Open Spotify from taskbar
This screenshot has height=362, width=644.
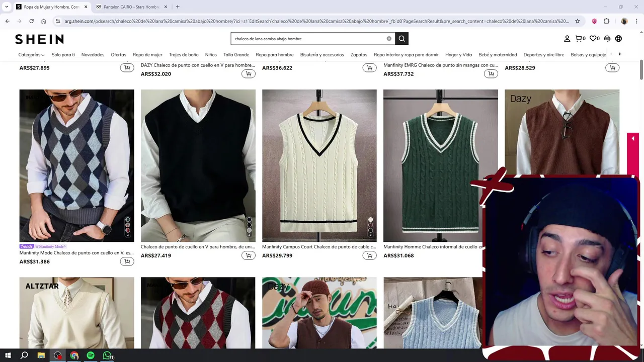coord(91,355)
